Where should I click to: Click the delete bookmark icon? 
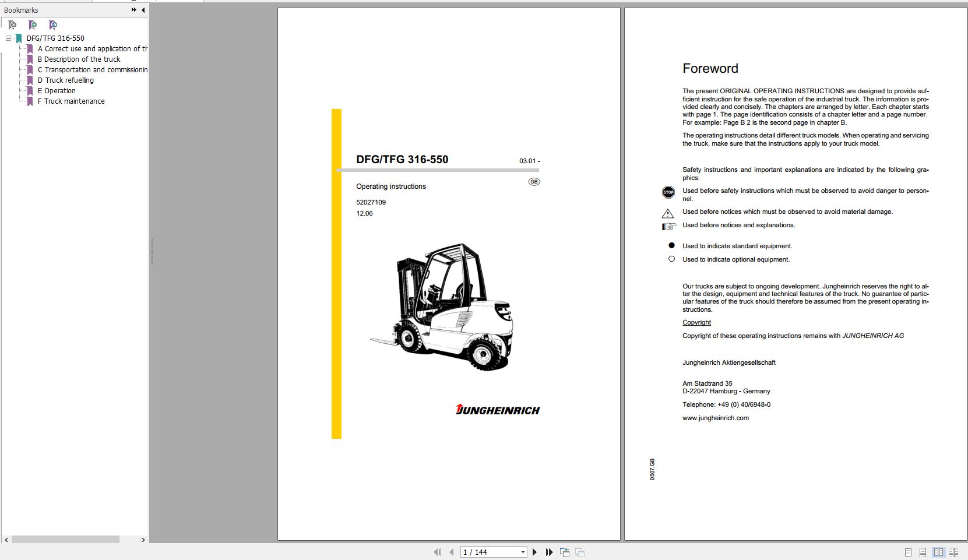tap(12, 25)
